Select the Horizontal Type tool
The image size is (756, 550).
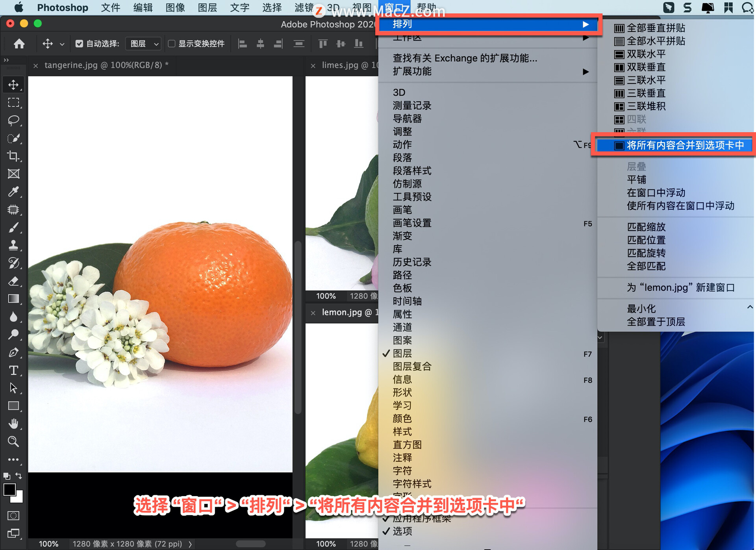[14, 370]
